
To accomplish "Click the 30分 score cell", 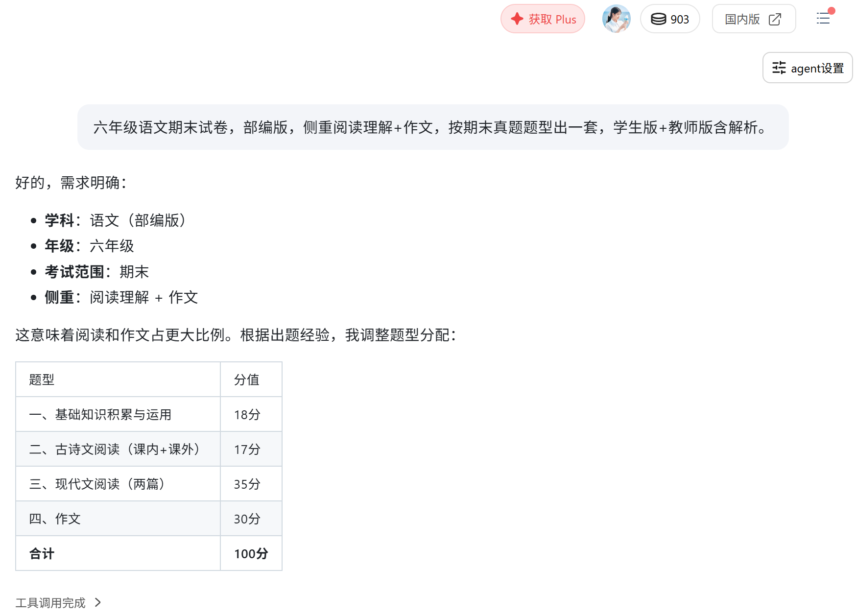I will point(251,519).
